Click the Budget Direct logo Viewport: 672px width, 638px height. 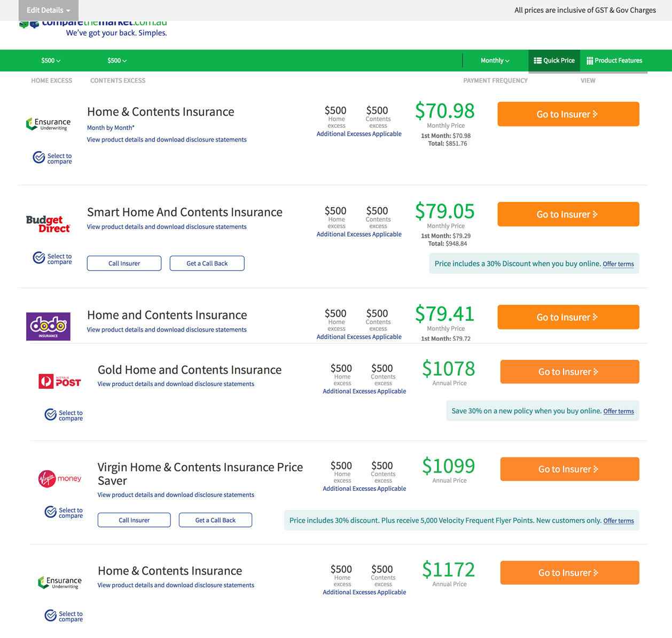(48, 224)
